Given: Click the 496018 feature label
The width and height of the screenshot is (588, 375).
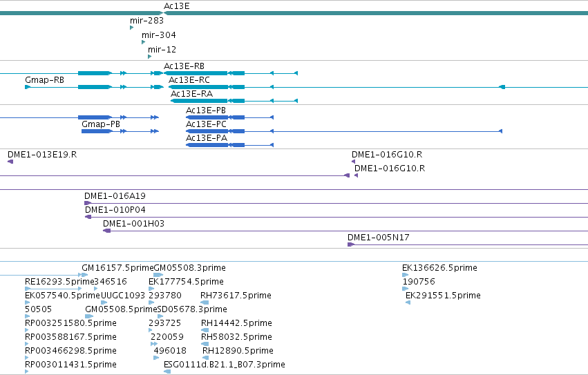Looking at the screenshot, I should click(170, 351).
